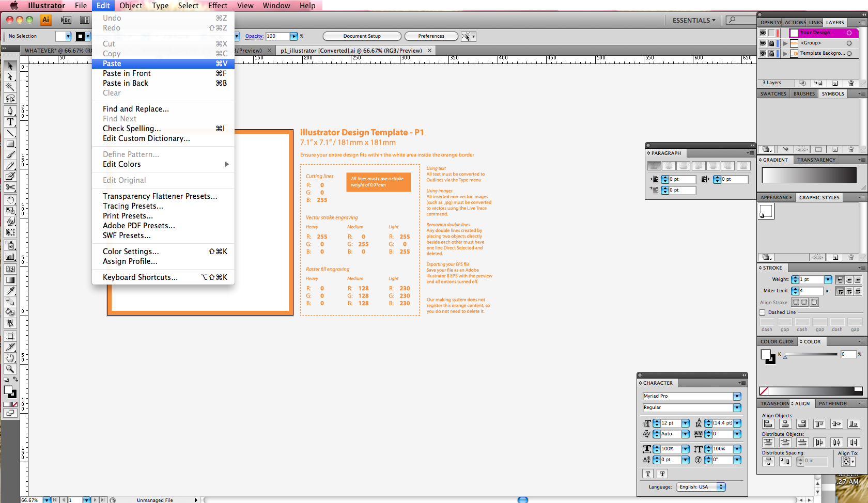The width and height of the screenshot is (868, 503).
Task: Toggle lock on Template Background layer
Action: coord(771,53)
